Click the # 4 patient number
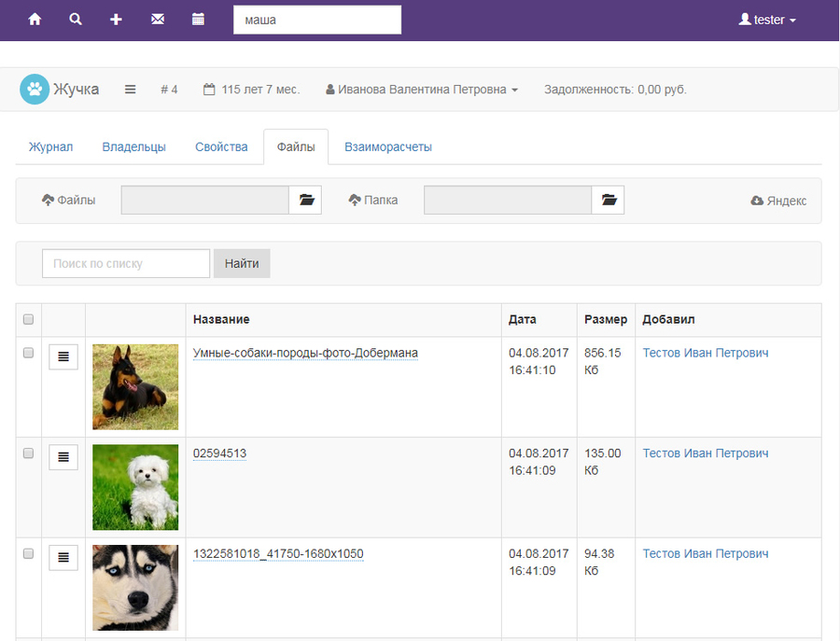 tap(169, 90)
